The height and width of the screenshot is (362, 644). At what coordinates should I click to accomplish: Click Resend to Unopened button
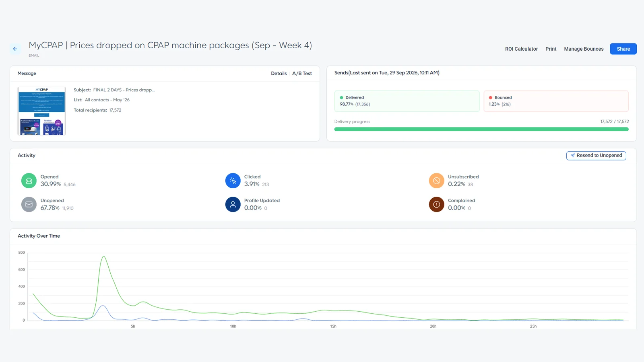596,156
